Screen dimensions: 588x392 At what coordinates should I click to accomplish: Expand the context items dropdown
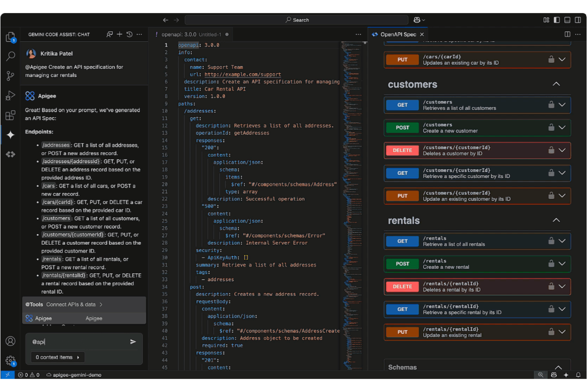(x=58, y=357)
